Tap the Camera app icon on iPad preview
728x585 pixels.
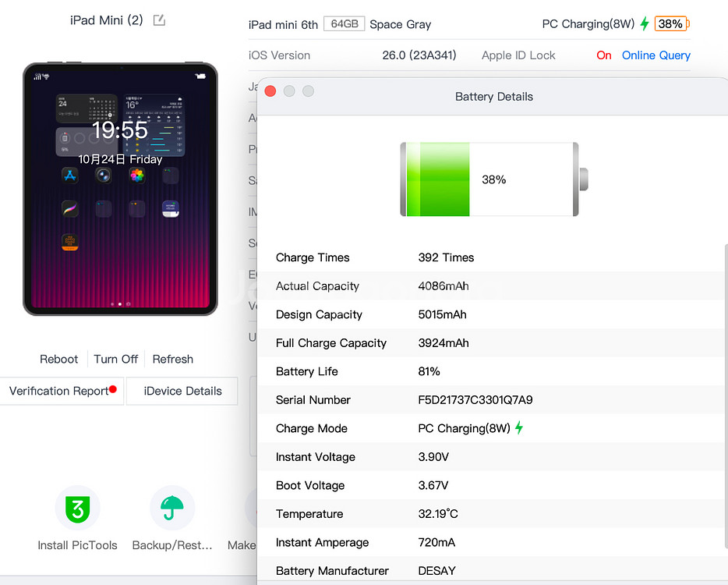(104, 175)
